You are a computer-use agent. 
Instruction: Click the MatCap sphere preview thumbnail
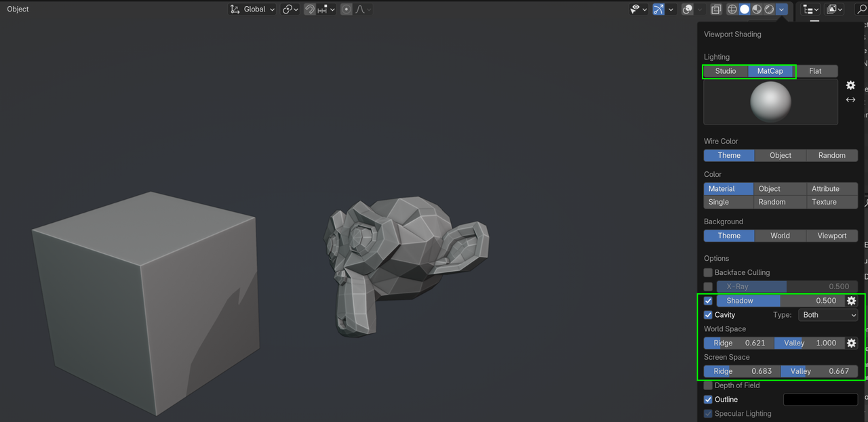click(770, 102)
